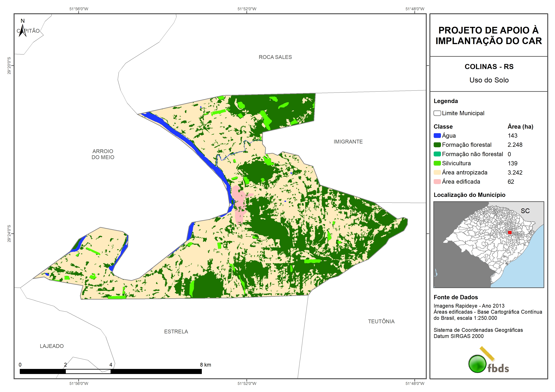The height and width of the screenshot is (392, 555).
Task: Click the Limite Municipal legend symbol
Action: [x=437, y=113]
